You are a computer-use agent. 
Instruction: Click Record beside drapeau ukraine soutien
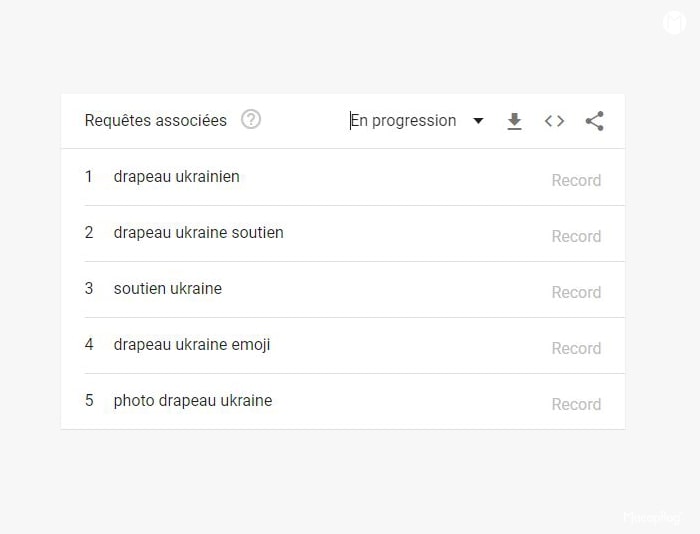[x=576, y=237]
